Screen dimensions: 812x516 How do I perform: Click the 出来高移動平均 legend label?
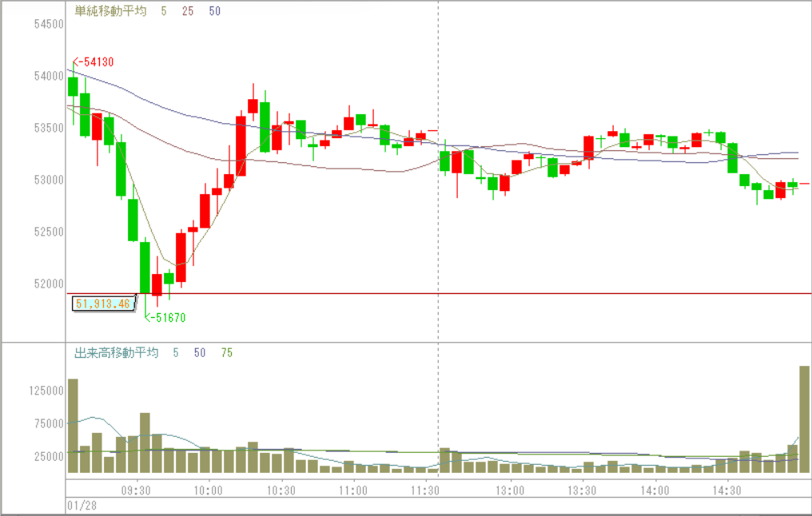click(x=117, y=353)
